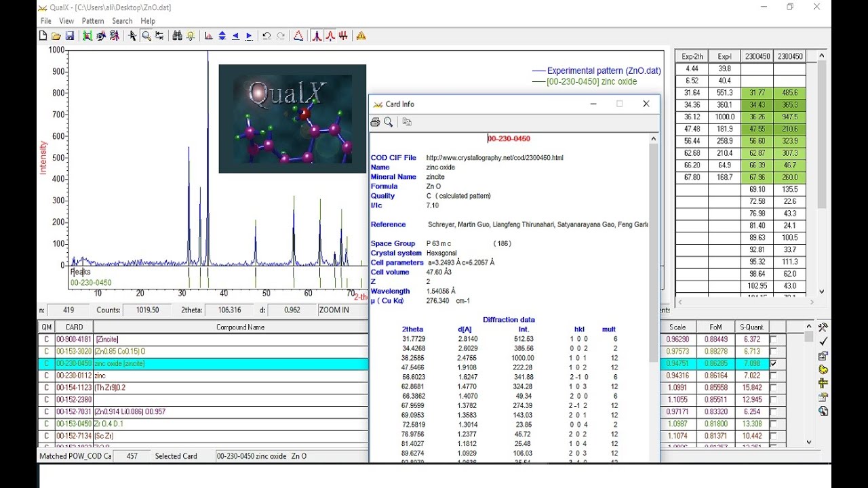The image size is (868, 488).
Task: Open the Help menu
Action: [148, 21]
